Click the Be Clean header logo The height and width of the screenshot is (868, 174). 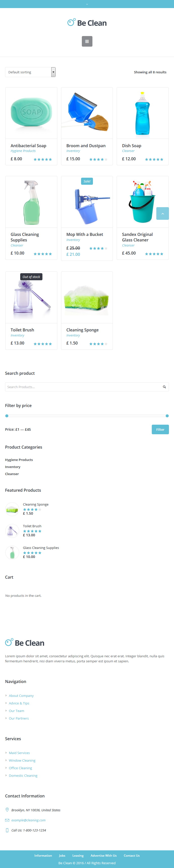coord(87,23)
